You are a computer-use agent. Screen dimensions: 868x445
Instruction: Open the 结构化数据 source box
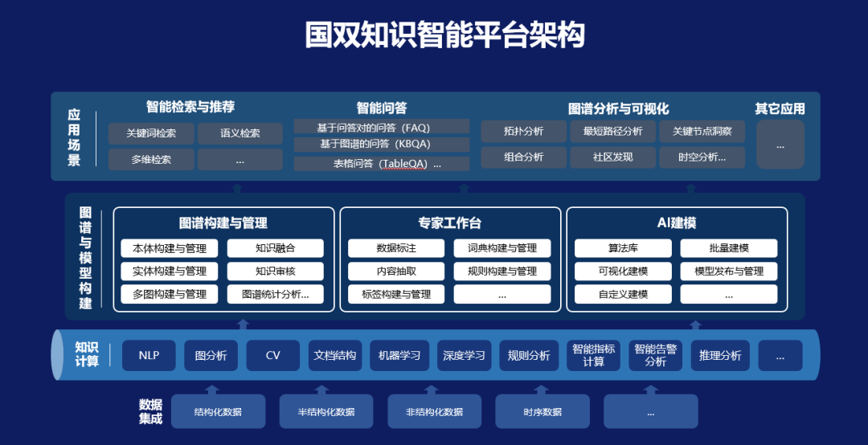tap(218, 412)
